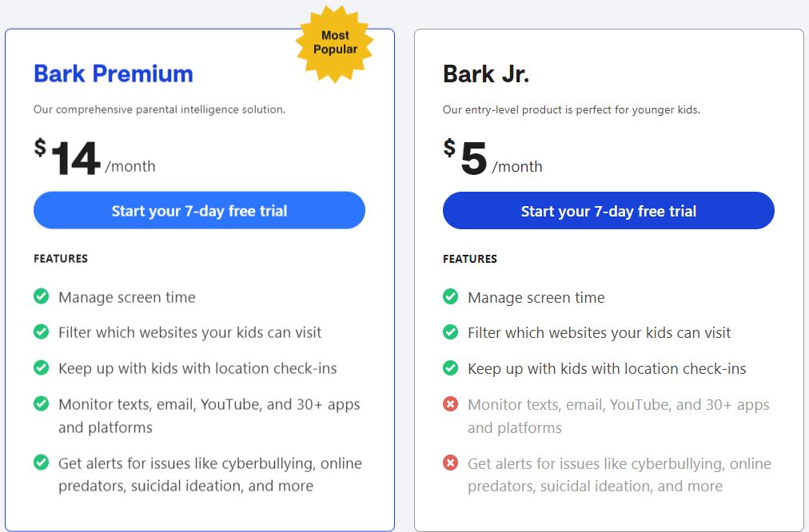Click the $5 per month price
The height and width of the screenshot is (532, 809).
[492, 158]
